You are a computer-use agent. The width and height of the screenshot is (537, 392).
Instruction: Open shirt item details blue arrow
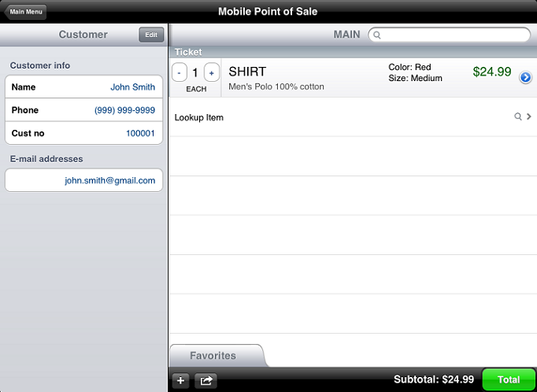coord(526,77)
